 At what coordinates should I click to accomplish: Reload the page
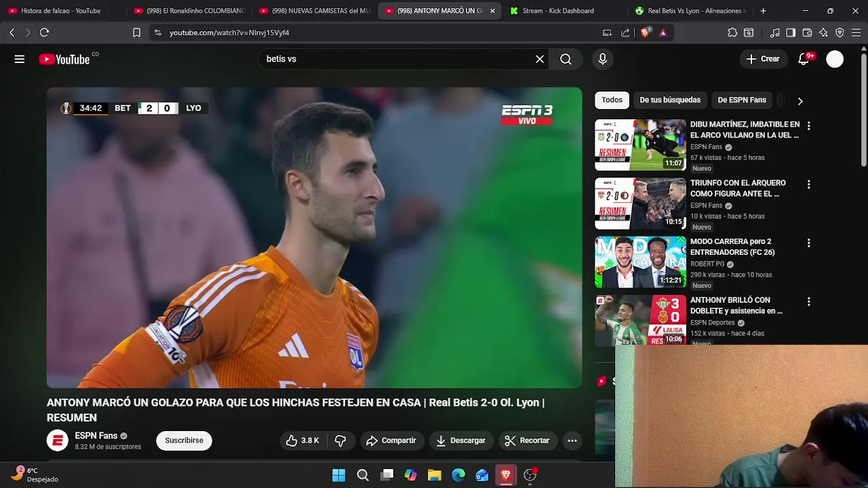[44, 33]
